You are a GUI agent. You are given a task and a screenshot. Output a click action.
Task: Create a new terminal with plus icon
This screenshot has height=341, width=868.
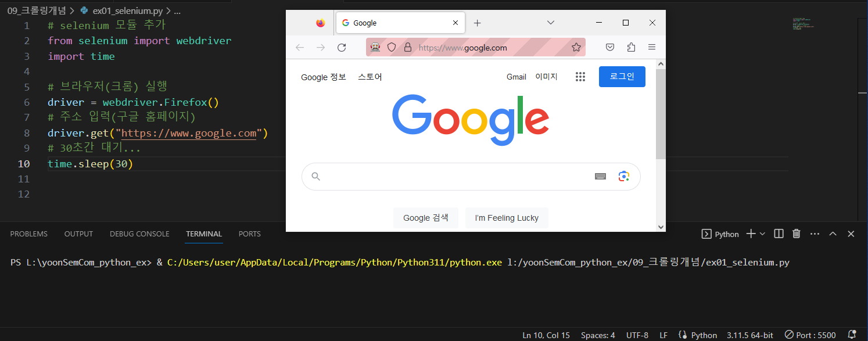point(751,234)
